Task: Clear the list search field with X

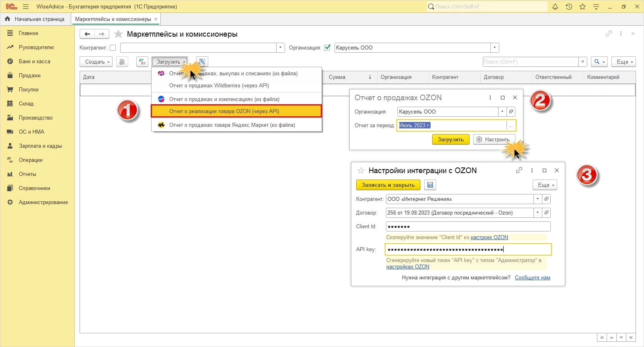Action: point(583,62)
